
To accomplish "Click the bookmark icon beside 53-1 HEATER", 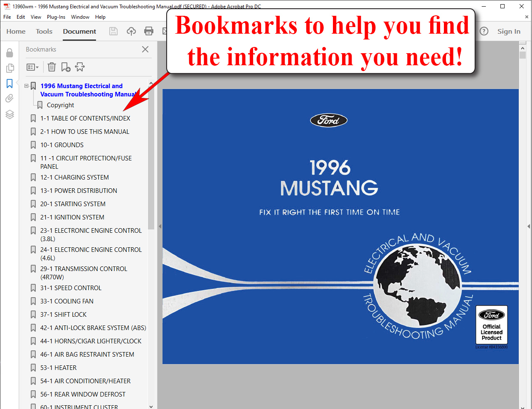I will click(x=33, y=368).
